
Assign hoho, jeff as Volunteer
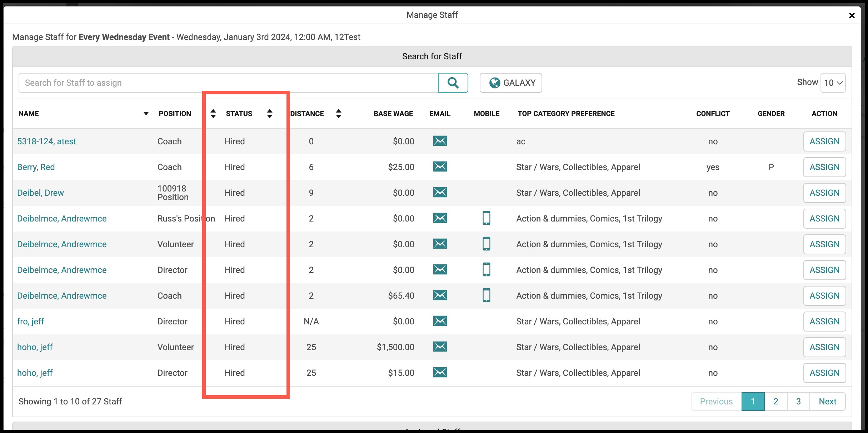coord(824,347)
